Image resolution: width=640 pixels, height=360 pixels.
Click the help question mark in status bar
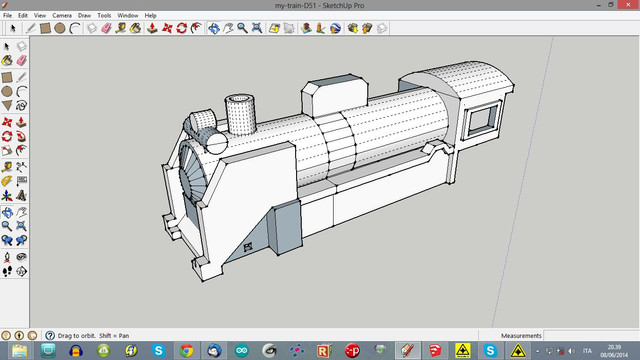(50, 336)
